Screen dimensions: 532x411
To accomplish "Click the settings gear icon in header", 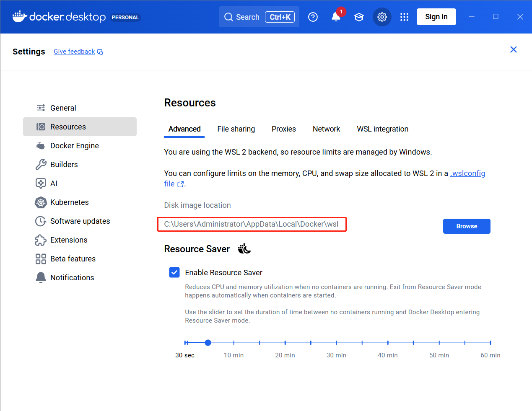I will (x=382, y=17).
